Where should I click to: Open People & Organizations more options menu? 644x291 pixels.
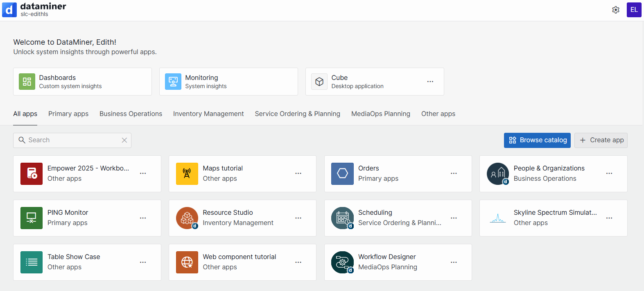609,173
